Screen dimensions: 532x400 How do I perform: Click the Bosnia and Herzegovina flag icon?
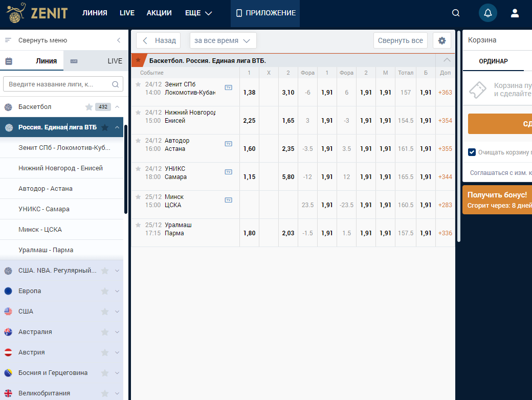point(8,373)
